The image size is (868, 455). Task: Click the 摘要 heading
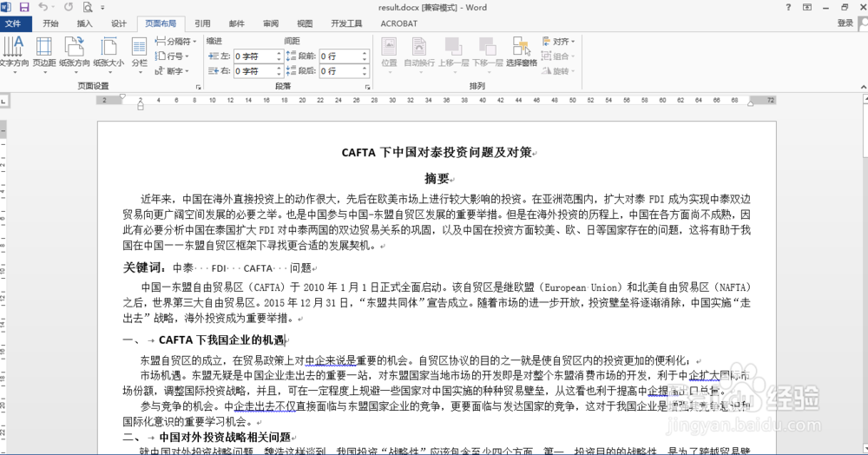(x=437, y=178)
